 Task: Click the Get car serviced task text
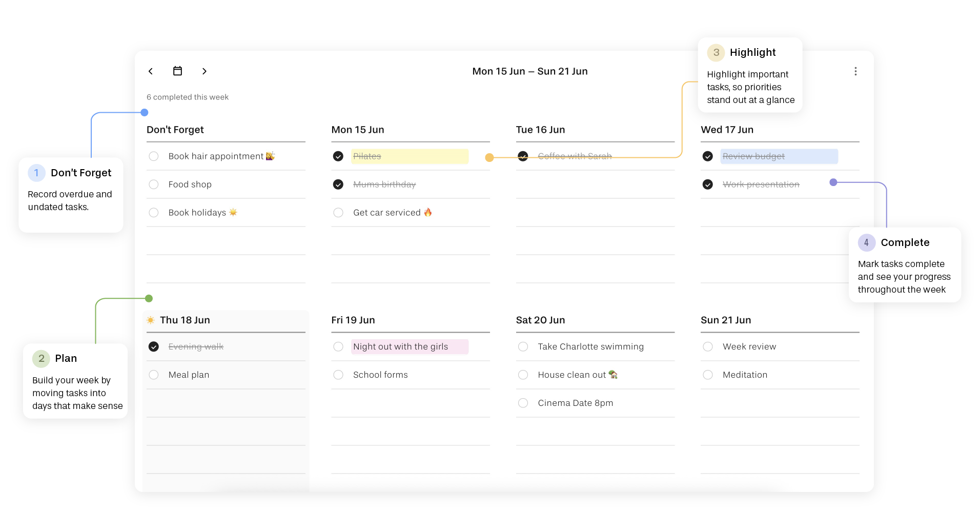pos(387,213)
